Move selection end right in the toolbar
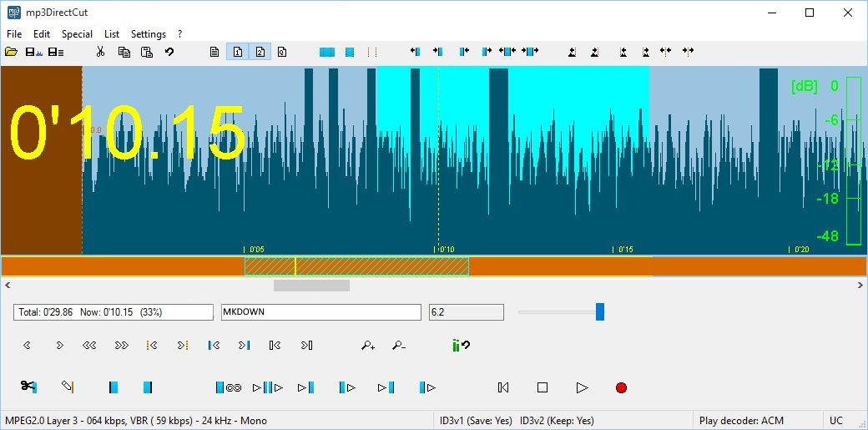Image resolution: width=868 pixels, height=430 pixels. pos(487,52)
